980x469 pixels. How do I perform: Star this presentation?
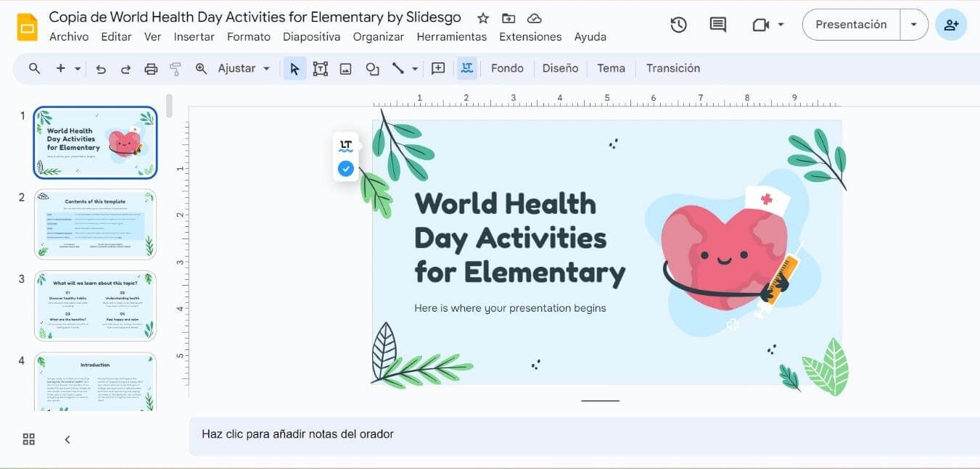coord(482,17)
